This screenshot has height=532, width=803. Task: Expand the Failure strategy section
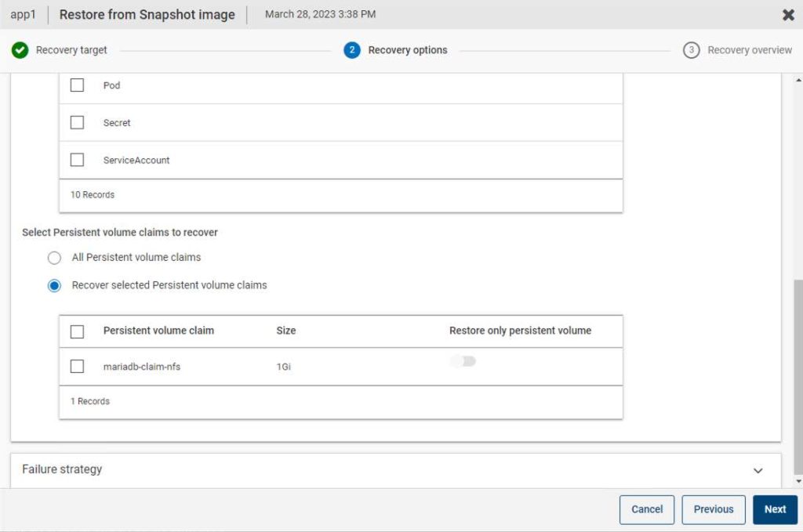[758, 470]
